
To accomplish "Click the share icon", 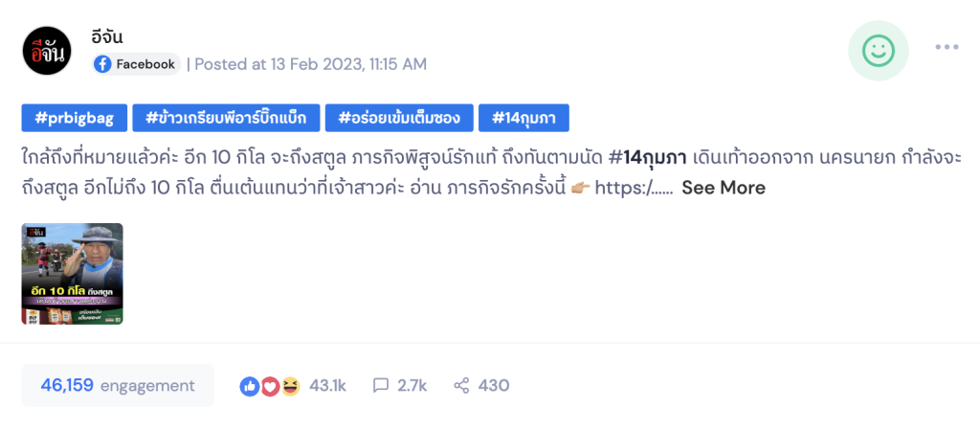I will pyautogui.click(x=462, y=386).
